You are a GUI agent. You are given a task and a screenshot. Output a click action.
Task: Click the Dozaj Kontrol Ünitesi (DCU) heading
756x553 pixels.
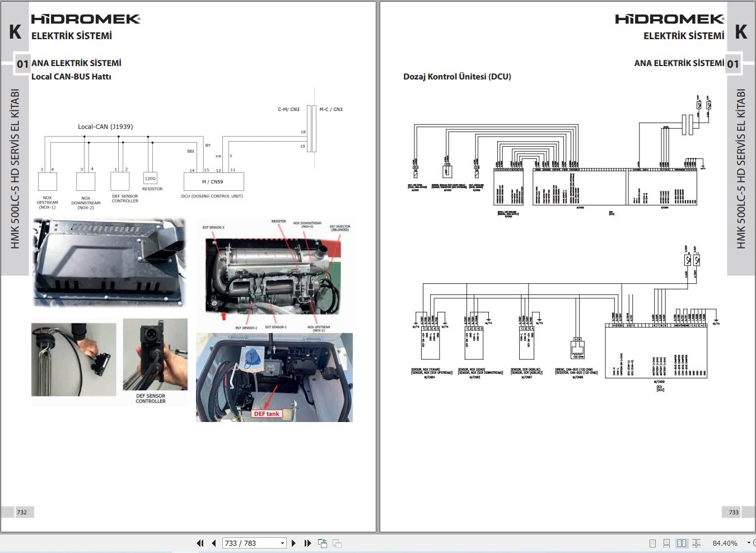click(457, 77)
